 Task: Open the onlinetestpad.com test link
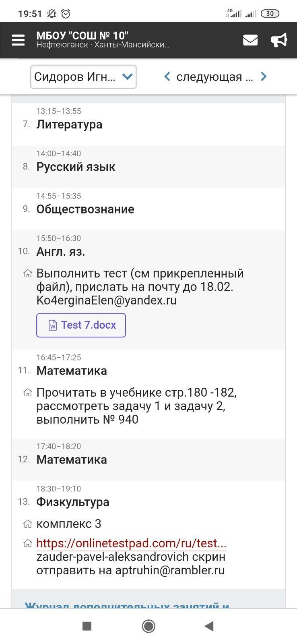click(131, 543)
